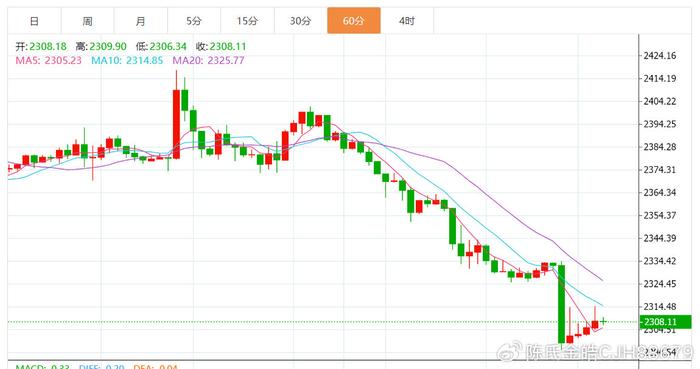Click the 2334.42 price axis label
The height and width of the screenshot is (369, 700).
click(x=660, y=261)
